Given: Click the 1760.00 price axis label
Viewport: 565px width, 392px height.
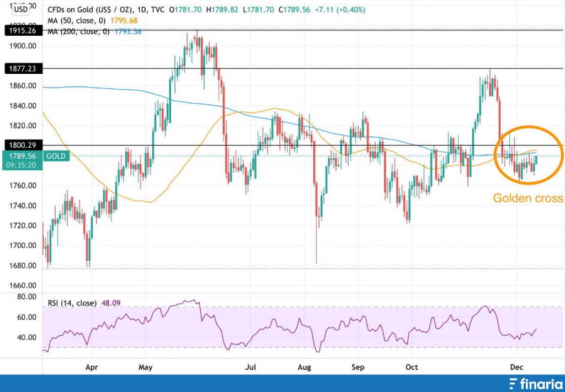Looking at the screenshot, I should (x=23, y=186).
